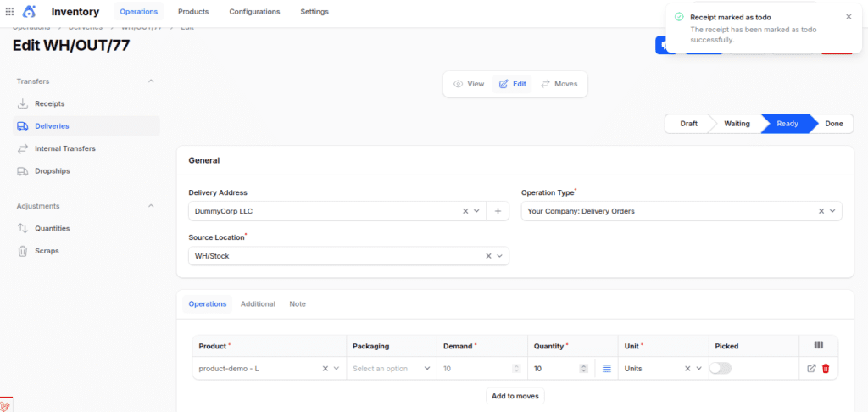Click the pencil icon beside Edit
Image resolution: width=868 pixels, height=412 pixels.
tap(504, 84)
